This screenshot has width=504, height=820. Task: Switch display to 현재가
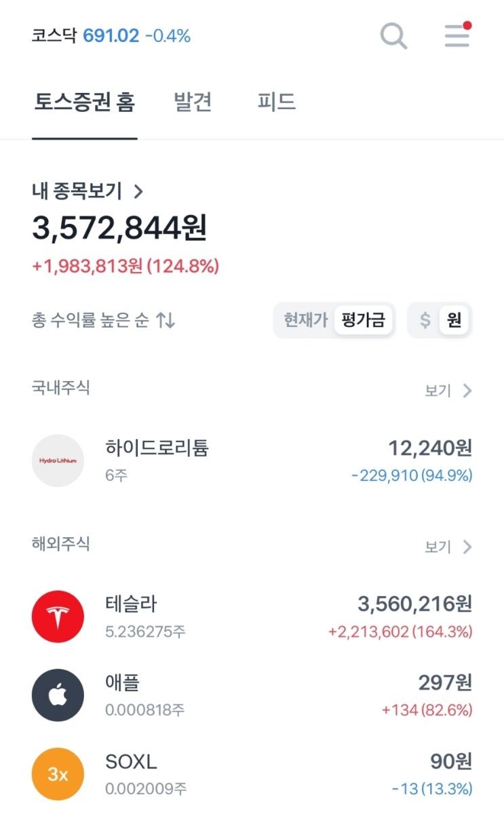[x=306, y=320]
